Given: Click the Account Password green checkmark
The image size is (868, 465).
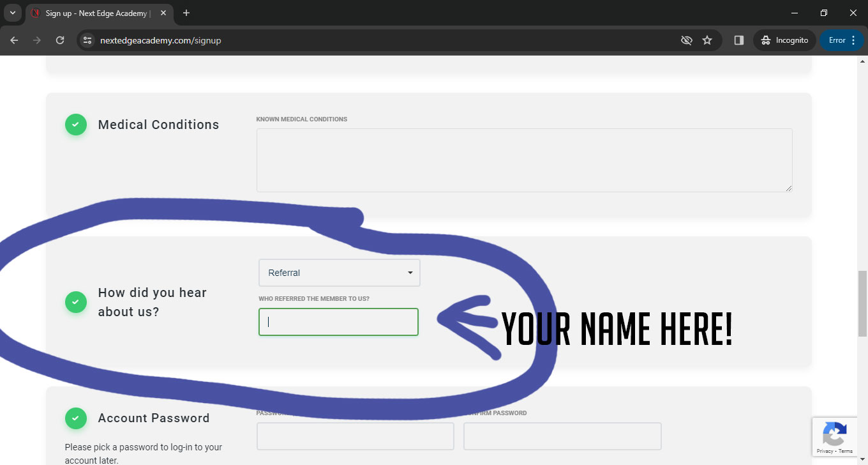Looking at the screenshot, I should (75, 418).
